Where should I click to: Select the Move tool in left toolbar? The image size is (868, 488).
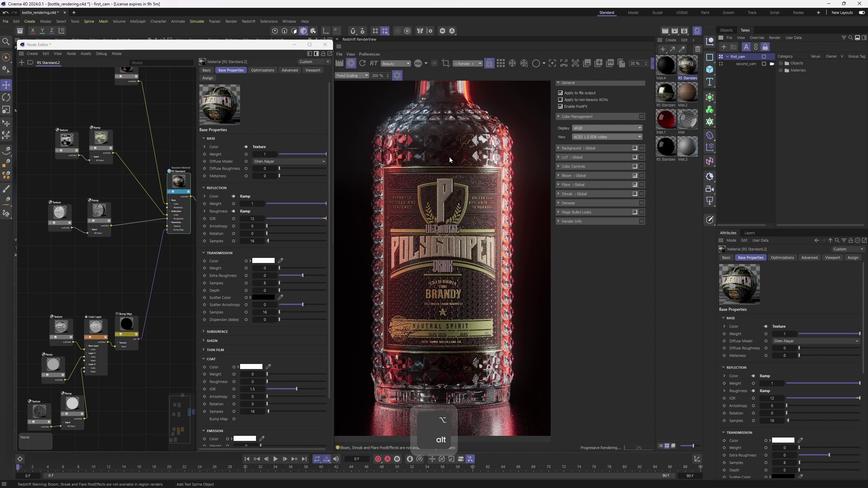6,85
